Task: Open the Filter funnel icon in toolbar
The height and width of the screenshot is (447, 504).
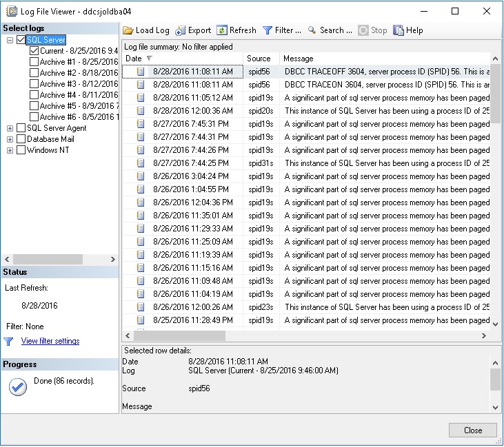Action: [x=267, y=30]
